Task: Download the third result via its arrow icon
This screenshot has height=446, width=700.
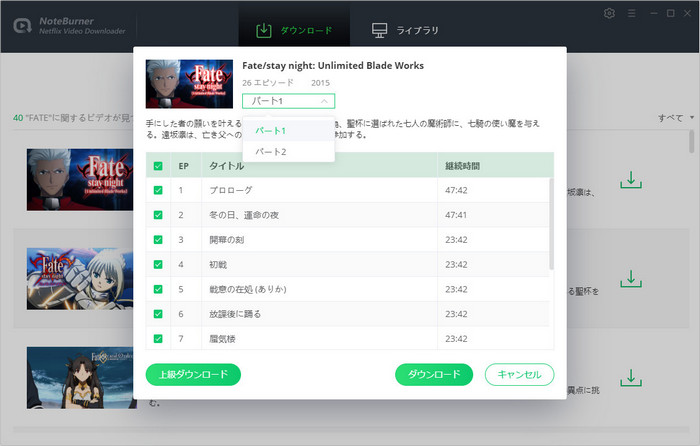Action: (631, 378)
